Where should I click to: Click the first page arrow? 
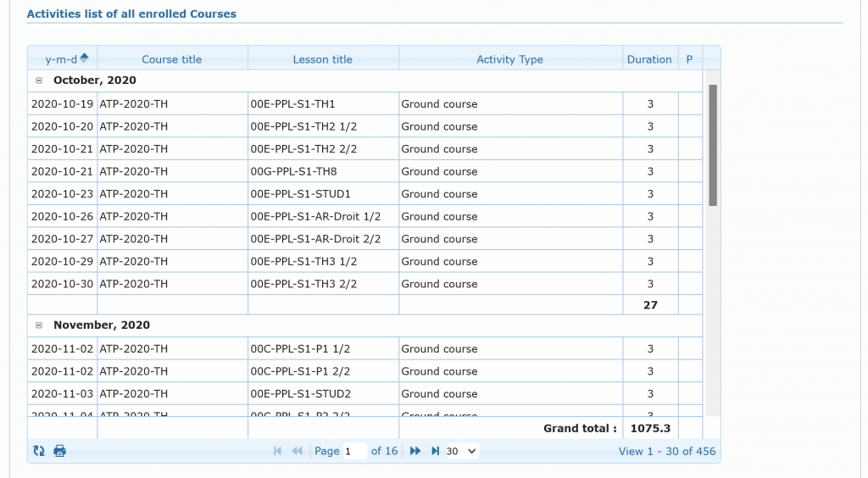277,451
